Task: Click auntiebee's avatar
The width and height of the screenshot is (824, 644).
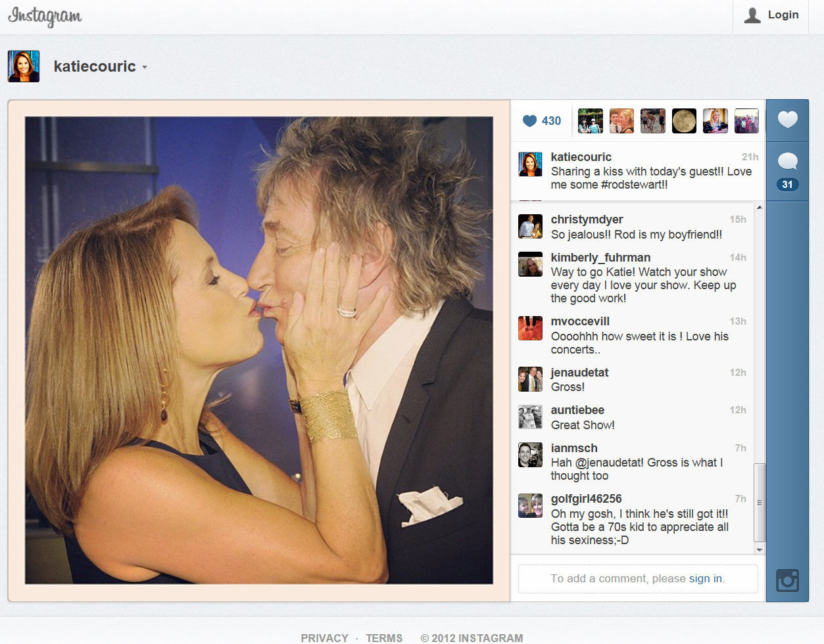Action: (530, 417)
